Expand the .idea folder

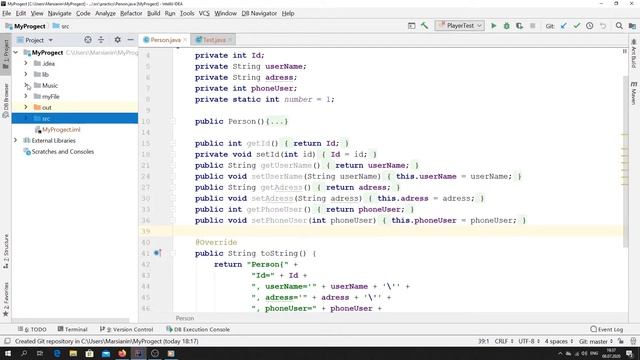26,63
